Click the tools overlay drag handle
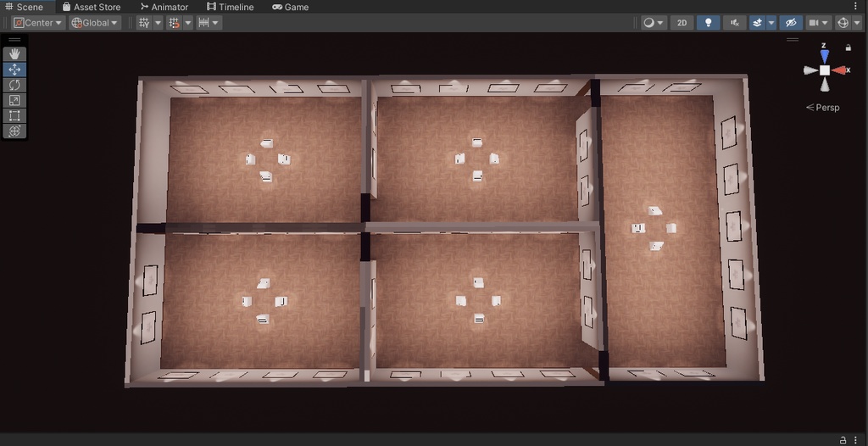Image resolution: width=868 pixels, height=446 pixels. (x=14, y=40)
